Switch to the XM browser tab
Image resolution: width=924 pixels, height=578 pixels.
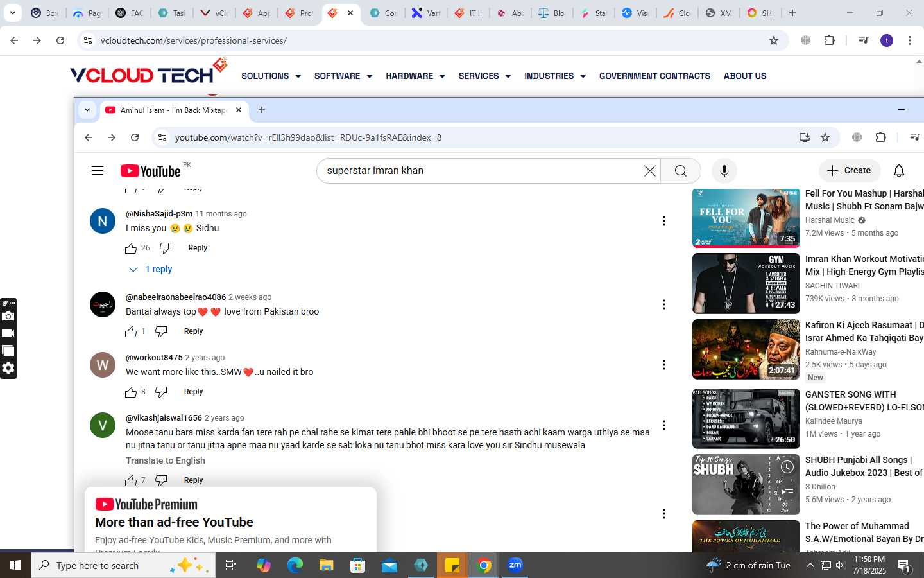click(718, 13)
